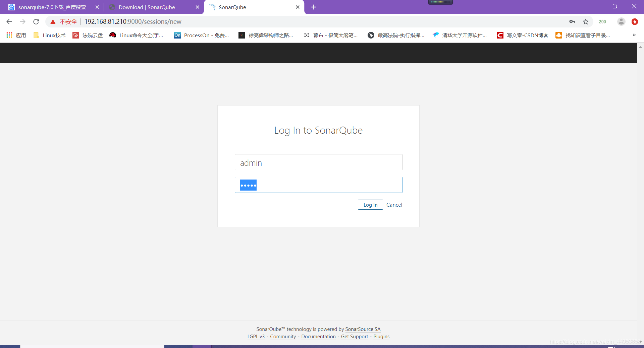
Task: Open the Community footer link
Action: point(283,337)
